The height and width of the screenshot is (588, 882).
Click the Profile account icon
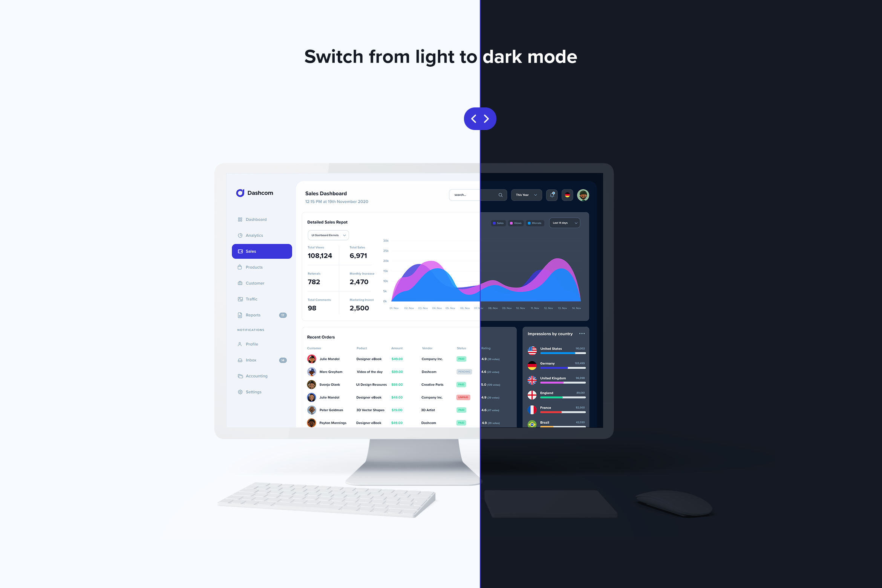[x=583, y=195]
